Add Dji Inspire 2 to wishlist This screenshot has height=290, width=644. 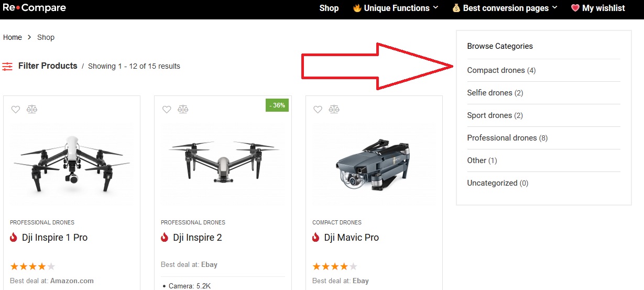(167, 109)
